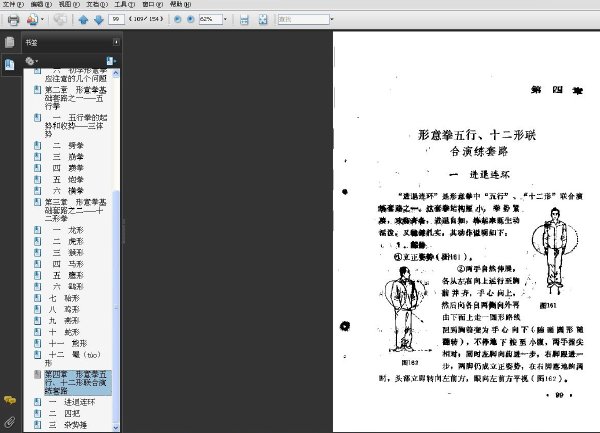Click bookmark icon beside 四 马形
600x433 pixels.
click(38, 264)
